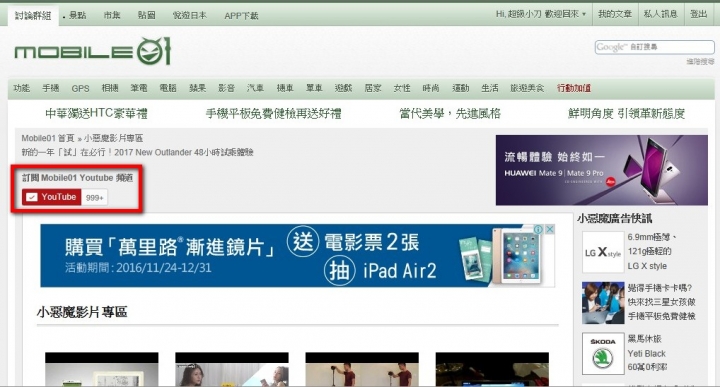Screen dimensions: 720x387
Task: Click the 鮮明角度 引領革新態度 promo link
Action: pyautogui.click(x=626, y=113)
